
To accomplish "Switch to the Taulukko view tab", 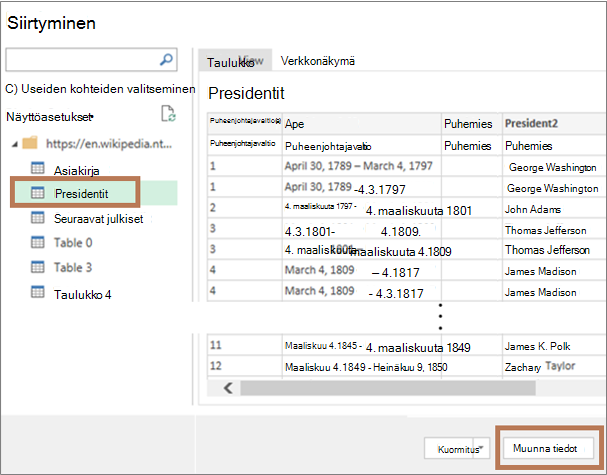I will click(235, 60).
